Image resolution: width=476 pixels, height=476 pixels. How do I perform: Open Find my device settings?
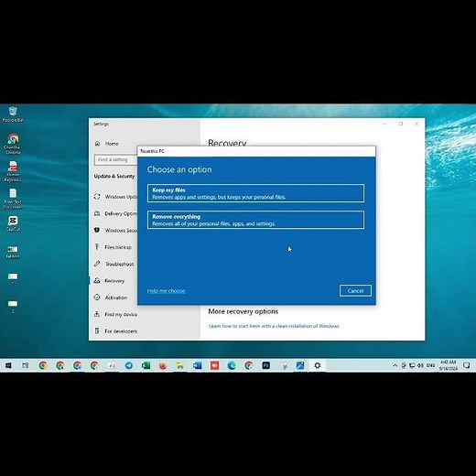pos(115,314)
